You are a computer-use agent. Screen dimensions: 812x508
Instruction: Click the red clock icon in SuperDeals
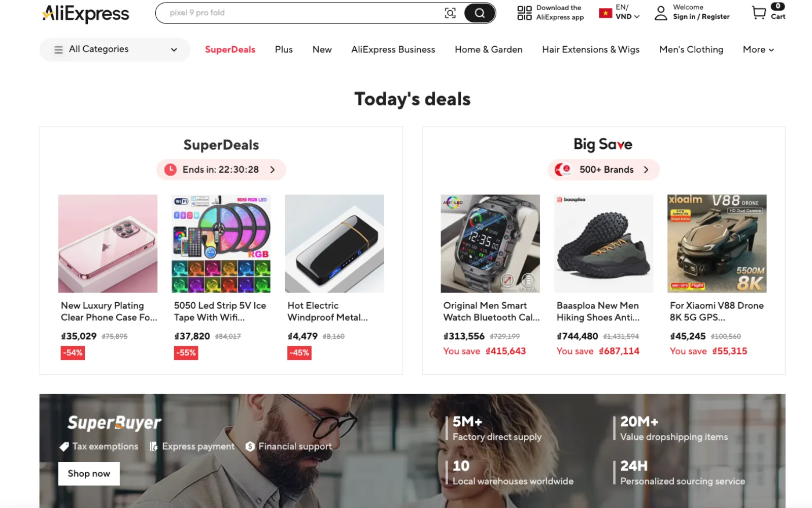point(171,170)
